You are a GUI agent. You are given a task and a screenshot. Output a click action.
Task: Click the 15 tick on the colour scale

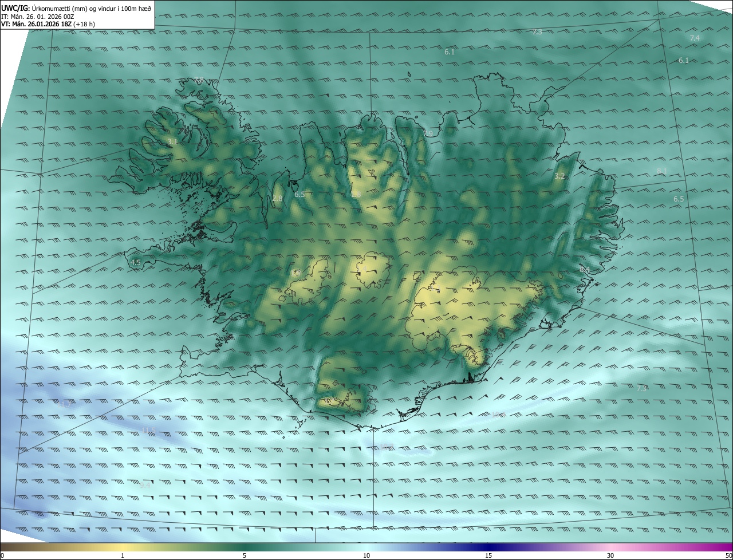click(x=488, y=555)
